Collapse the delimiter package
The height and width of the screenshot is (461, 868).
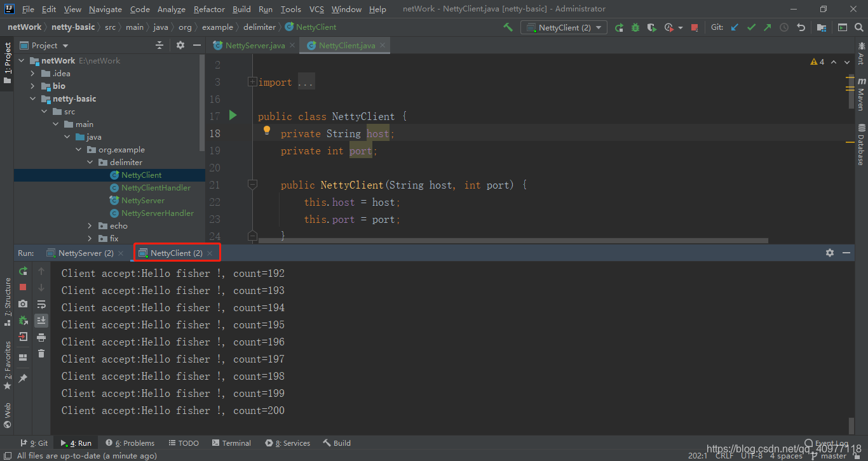[90, 163]
